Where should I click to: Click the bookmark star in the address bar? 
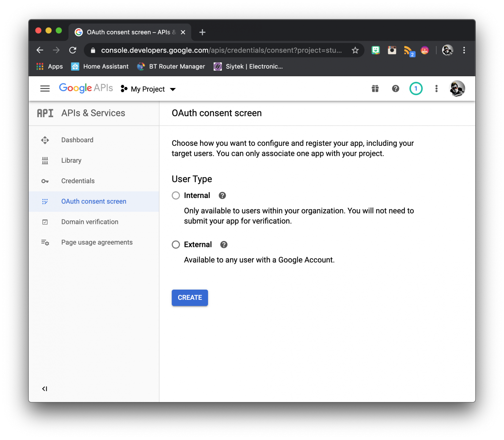pos(355,50)
